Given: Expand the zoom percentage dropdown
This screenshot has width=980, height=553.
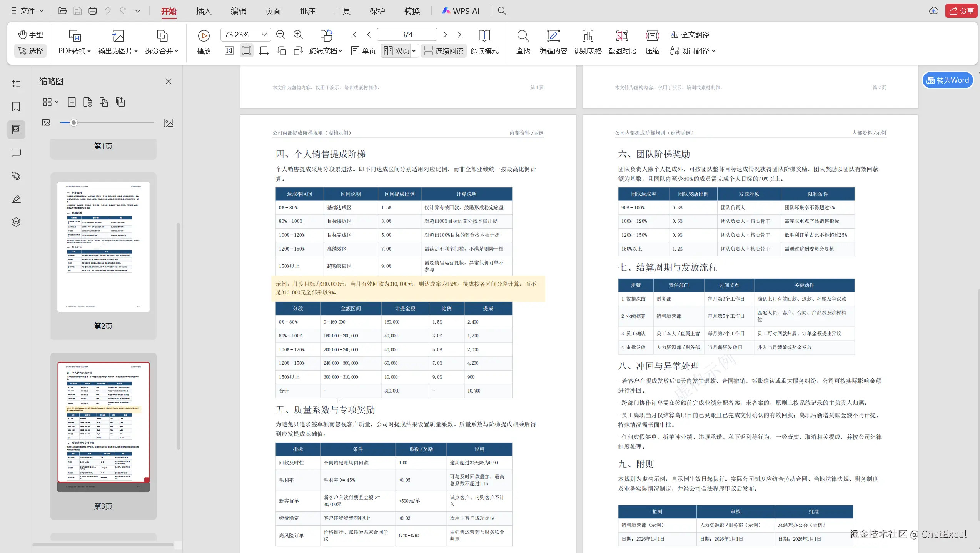Looking at the screenshot, I should point(264,35).
